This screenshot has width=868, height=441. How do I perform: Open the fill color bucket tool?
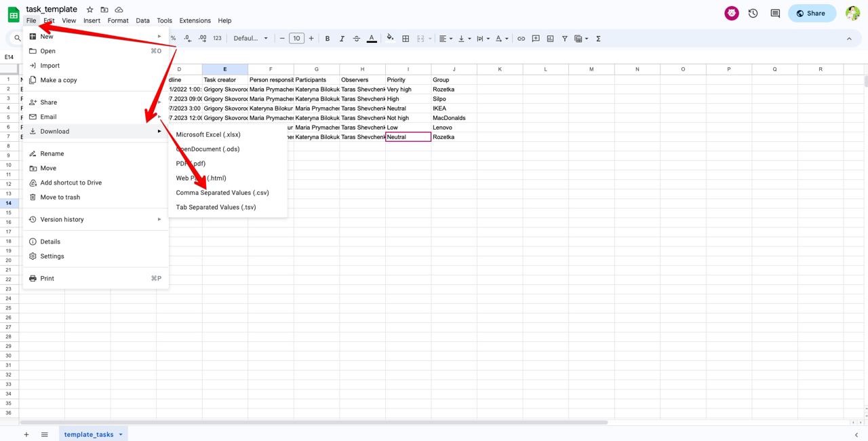(x=390, y=39)
